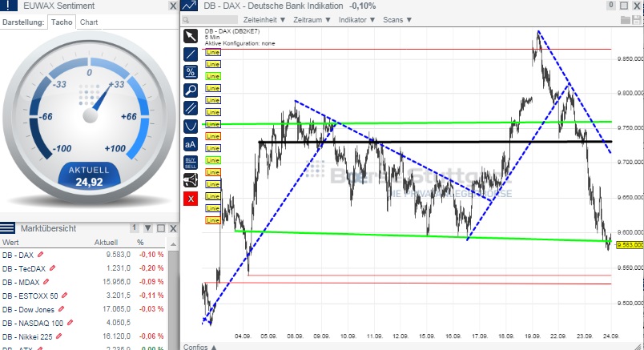Select the DB - ESTOXX 50 row name
The height and width of the screenshot is (350, 644).
click(x=30, y=296)
